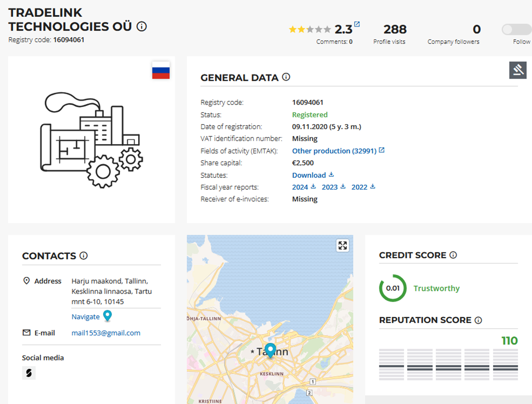Download the 2024 fiscal year report

(304, 187)
